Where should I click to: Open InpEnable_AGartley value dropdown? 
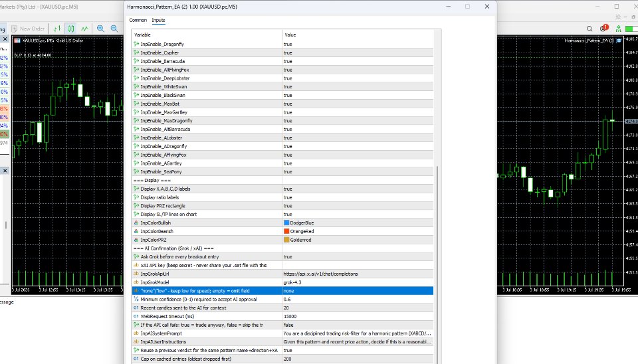[358, 163]
